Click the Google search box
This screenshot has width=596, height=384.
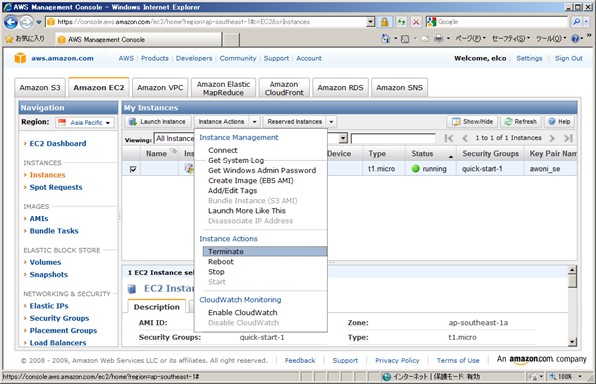pos(502,22)
